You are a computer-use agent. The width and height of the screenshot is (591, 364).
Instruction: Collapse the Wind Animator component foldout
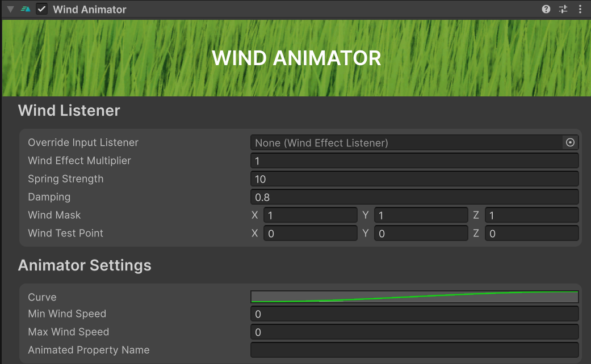click(x=10, y=9)
